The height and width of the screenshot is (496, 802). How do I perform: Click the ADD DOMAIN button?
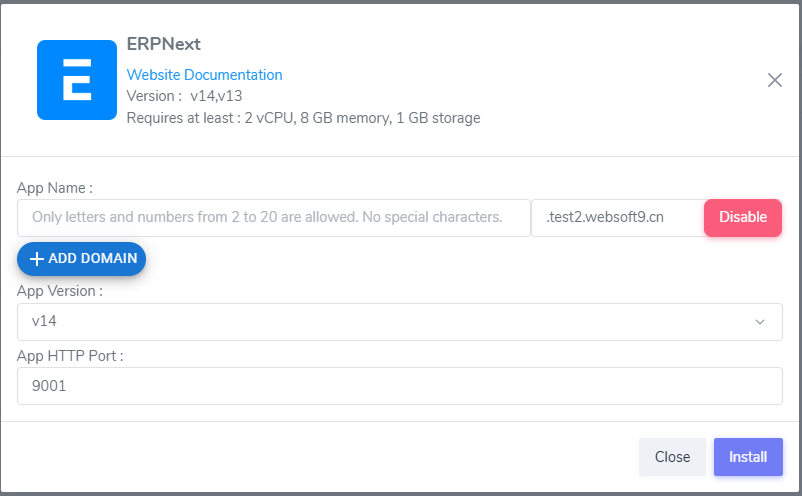coord(82,259)
